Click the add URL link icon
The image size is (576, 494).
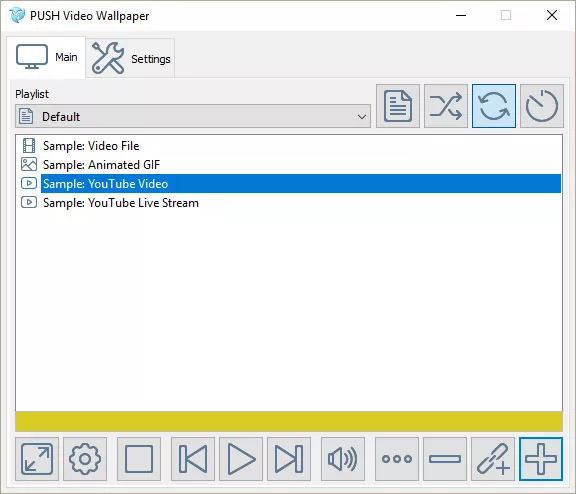[493, 459]
